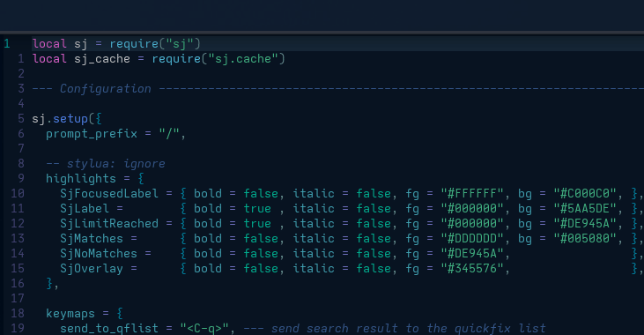
Task: Click 'sj_cache' variable name on line 1
Action: 102,59
